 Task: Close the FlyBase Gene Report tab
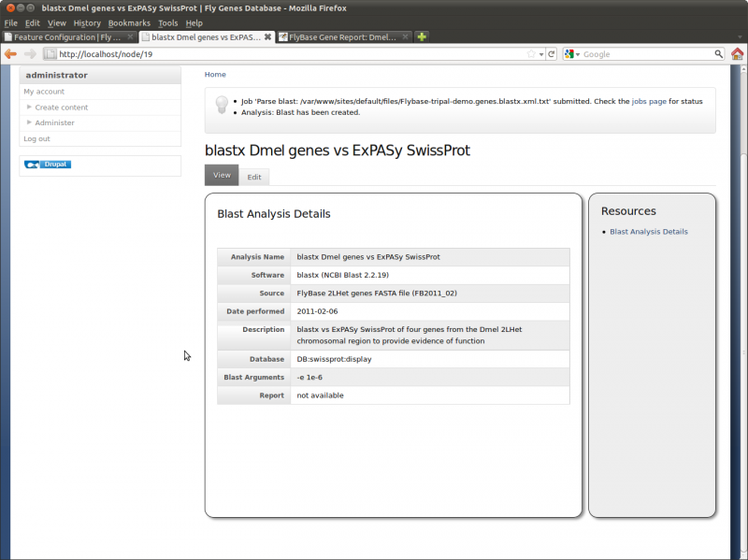click(405, 36)
